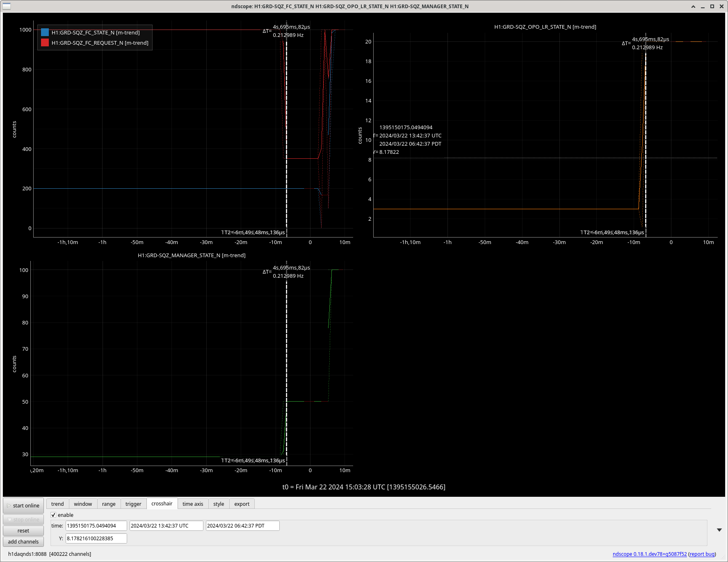Open the trigger tab
Image resolution: width=728 pixels, height=562 pixels.
click(133, 504)
